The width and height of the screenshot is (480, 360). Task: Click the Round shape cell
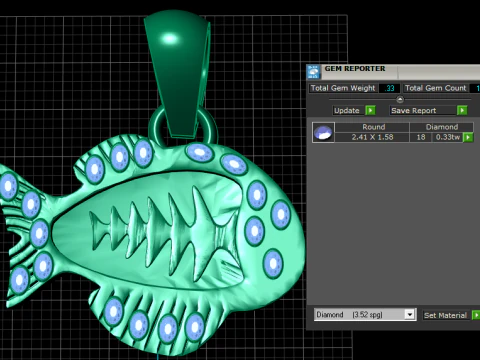pyautogui.click(x=373, y=127)
